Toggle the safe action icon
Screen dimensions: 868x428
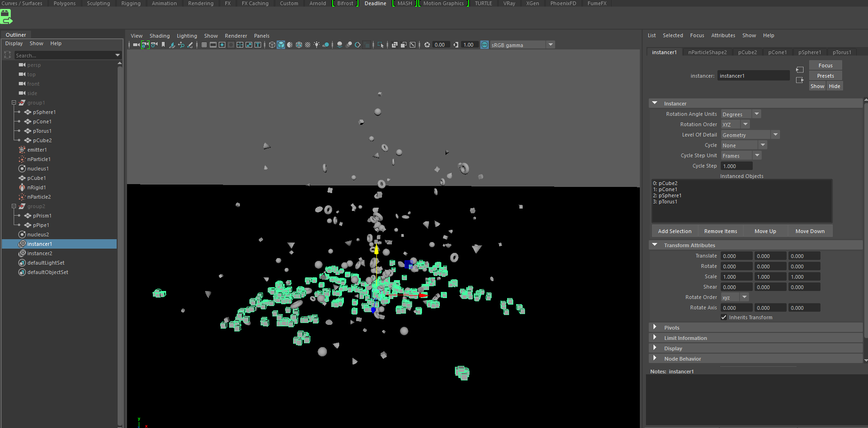point(249,45)
